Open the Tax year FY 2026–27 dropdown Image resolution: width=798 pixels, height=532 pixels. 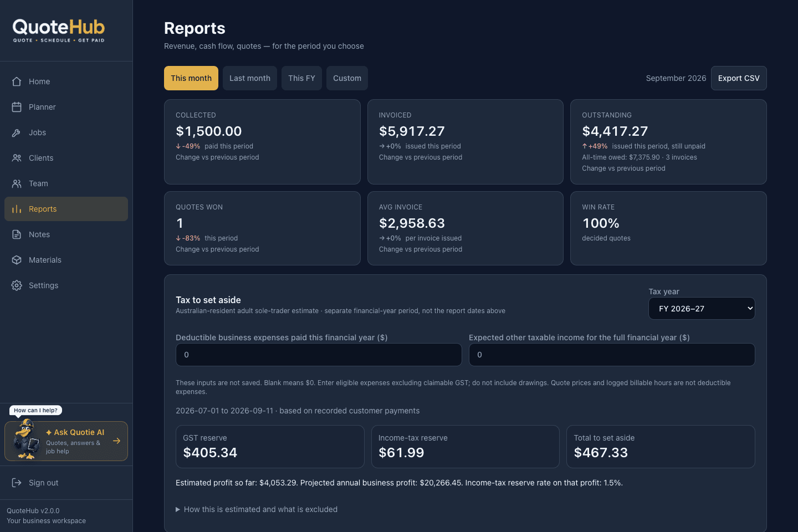click(702, 309)
